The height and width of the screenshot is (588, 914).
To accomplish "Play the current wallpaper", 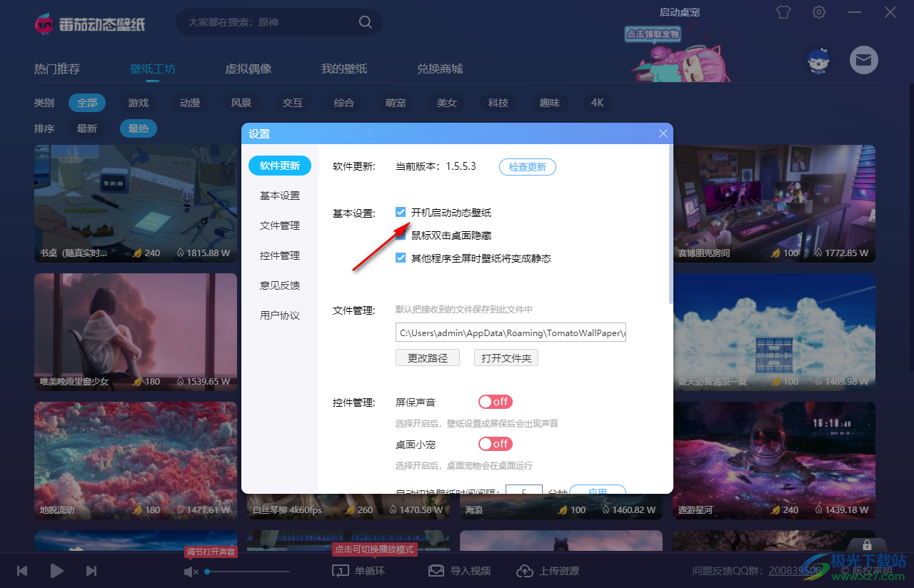I will click(x=57, y=571).
